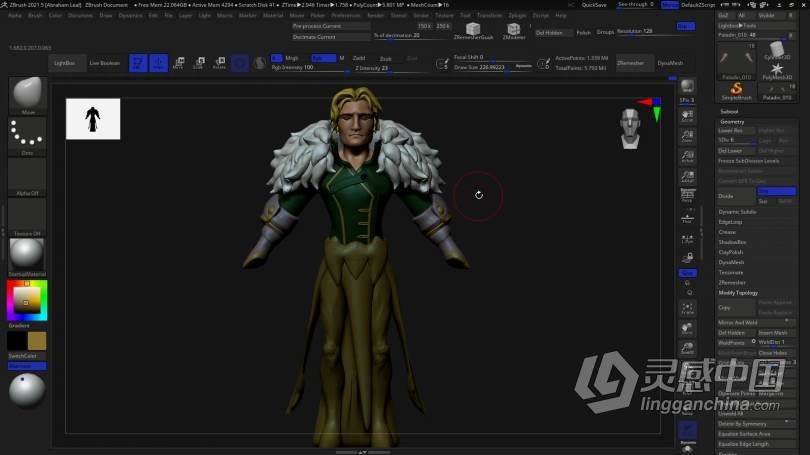Viewport: 810px width, 455px height.
Task: Click the Del Hidden button in top shelf
Action: (553, 33)
